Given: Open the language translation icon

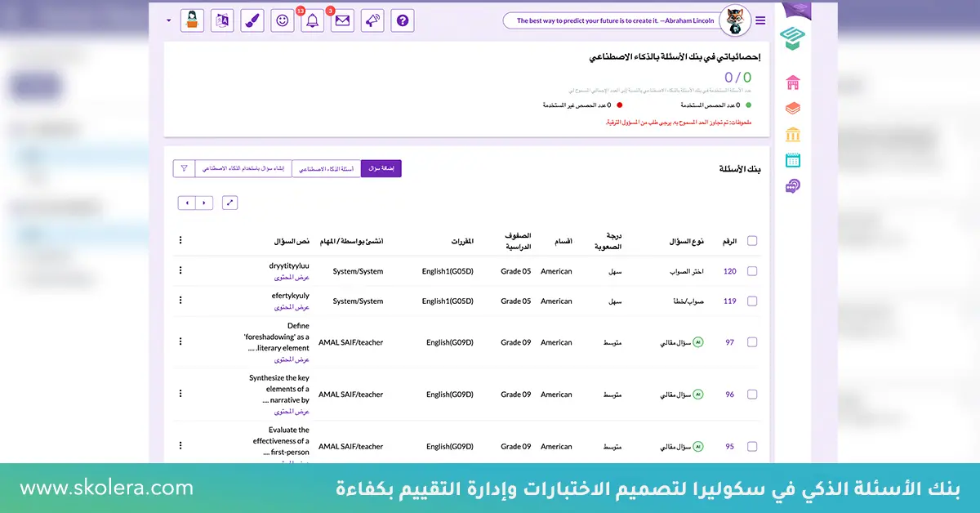Looking at the screenshot, I should (222, 20).
